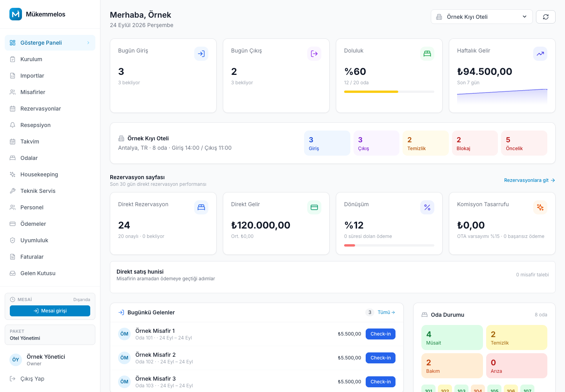The image size is (565, 392).
Task: Click the Oda Durumu bed icon
Action: 425,315
